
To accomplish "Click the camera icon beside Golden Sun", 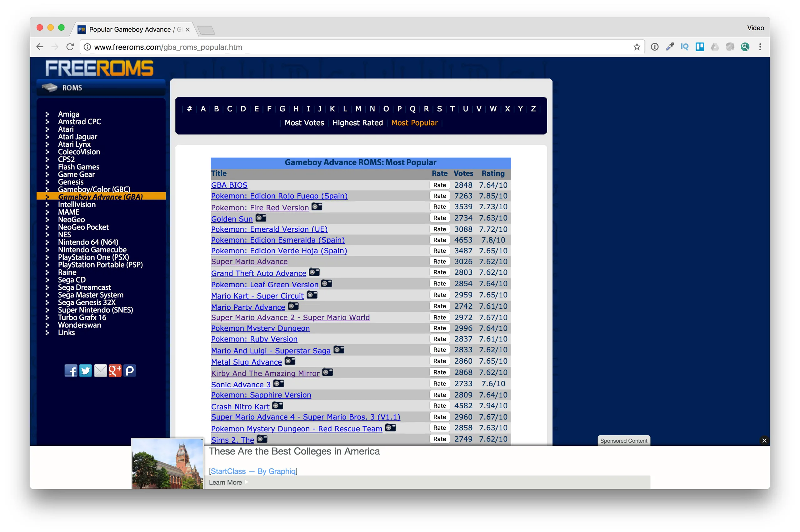I will pos(261,217).
